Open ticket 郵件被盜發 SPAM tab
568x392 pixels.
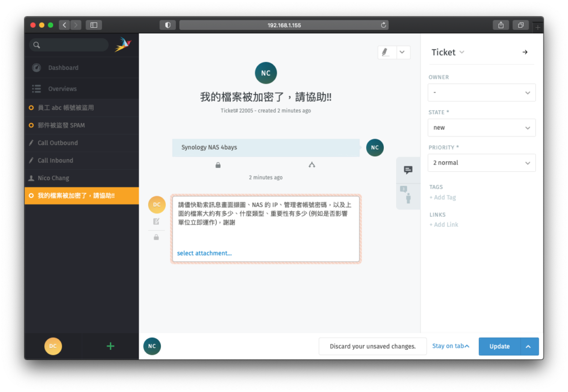pos(82,125)
